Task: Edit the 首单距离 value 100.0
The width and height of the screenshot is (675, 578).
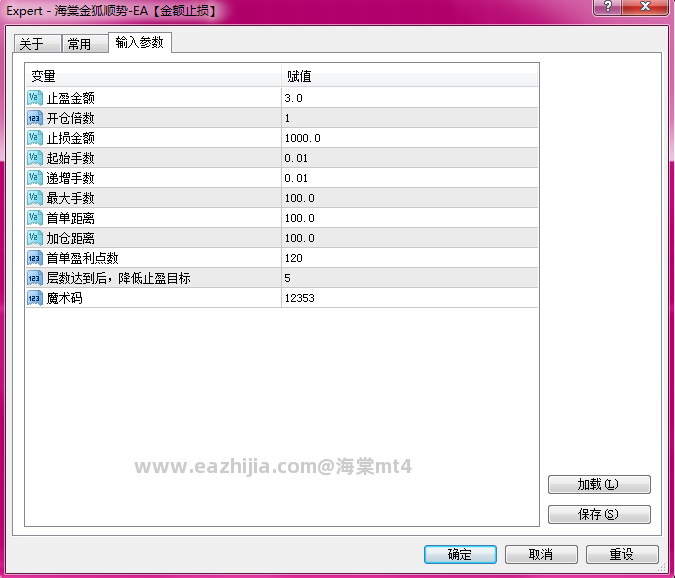Action: (x=409, y=218)
